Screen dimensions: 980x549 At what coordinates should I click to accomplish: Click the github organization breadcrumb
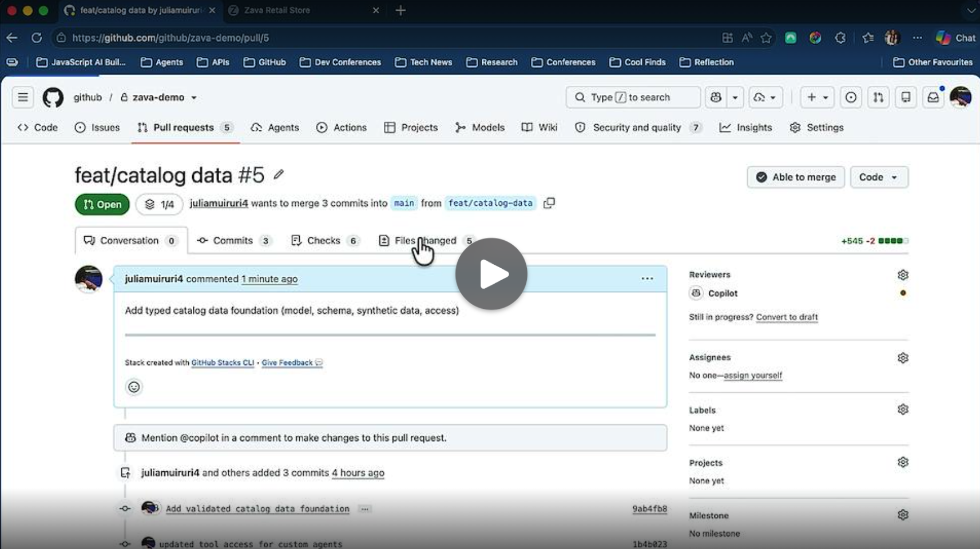[x=88, y=98]
